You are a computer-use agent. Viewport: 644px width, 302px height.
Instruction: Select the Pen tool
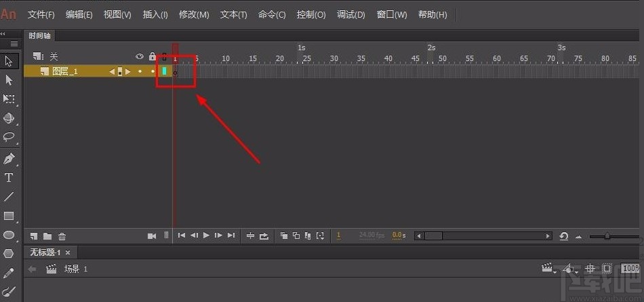pyautogui.click(x=9, y=158)
